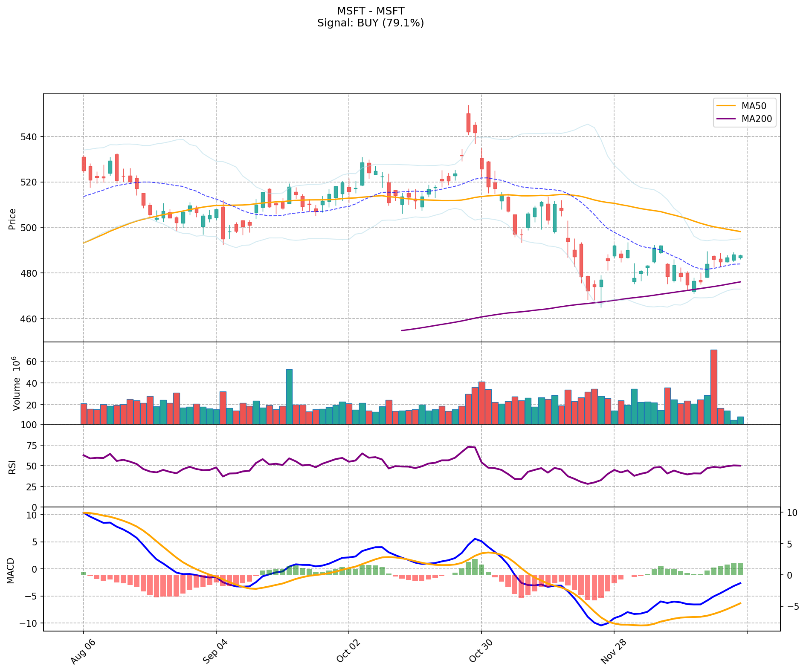Image resolution: width=806 pixels, height=672 pixels.
Task: Click the MA200 legend label
Action: point(757,119)
